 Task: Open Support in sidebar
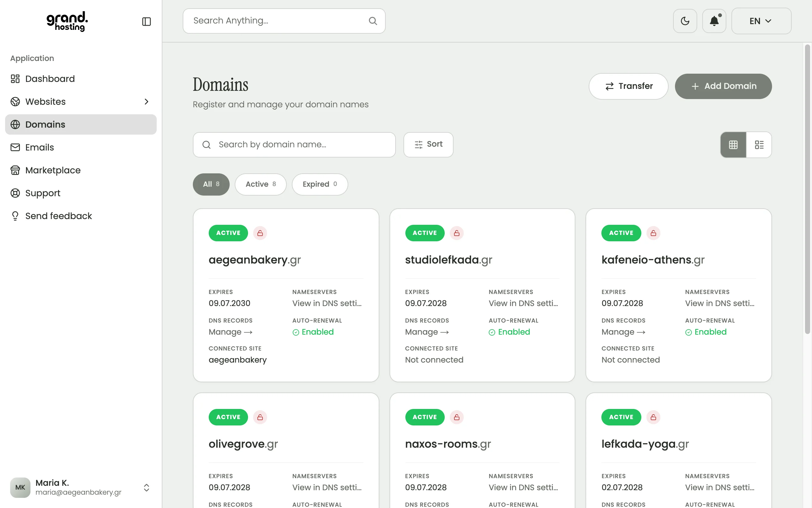click(81, 193)
